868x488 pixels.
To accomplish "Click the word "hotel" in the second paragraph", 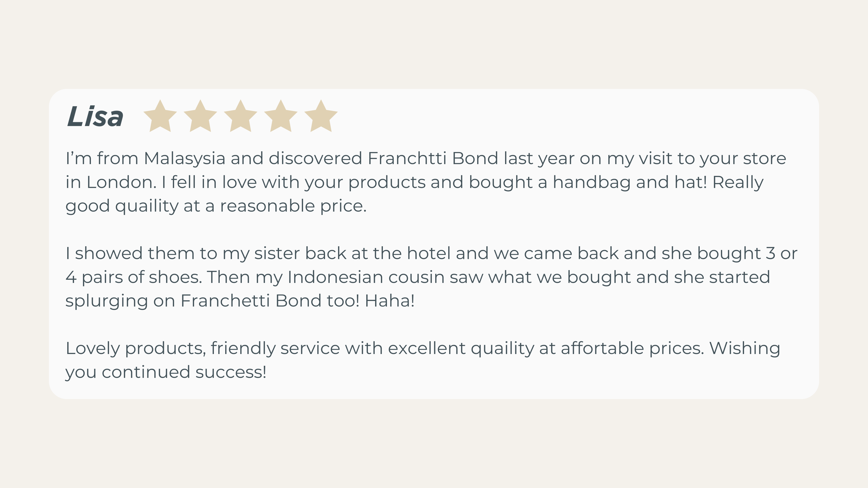I will [428, 253].
